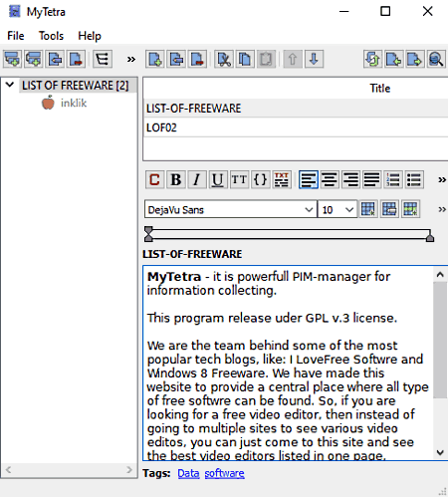Justify the text width
This screenshot has height=497, width=448.
(x=371, y=180)
